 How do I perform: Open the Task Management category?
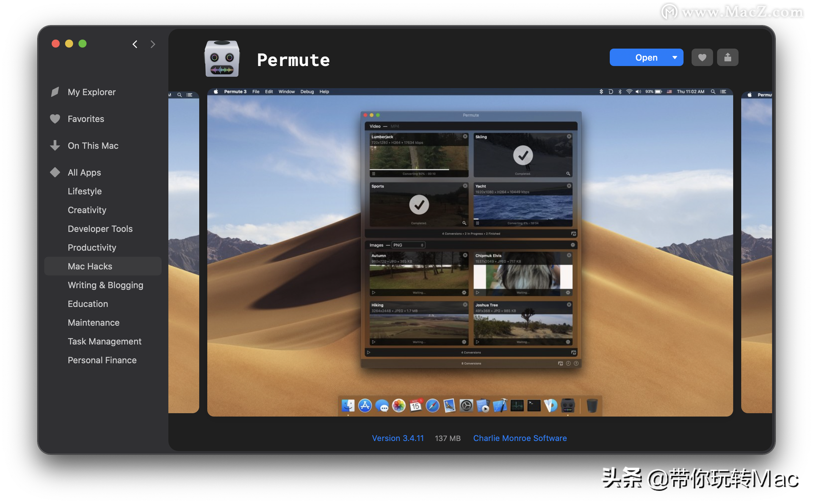[105, 342]
